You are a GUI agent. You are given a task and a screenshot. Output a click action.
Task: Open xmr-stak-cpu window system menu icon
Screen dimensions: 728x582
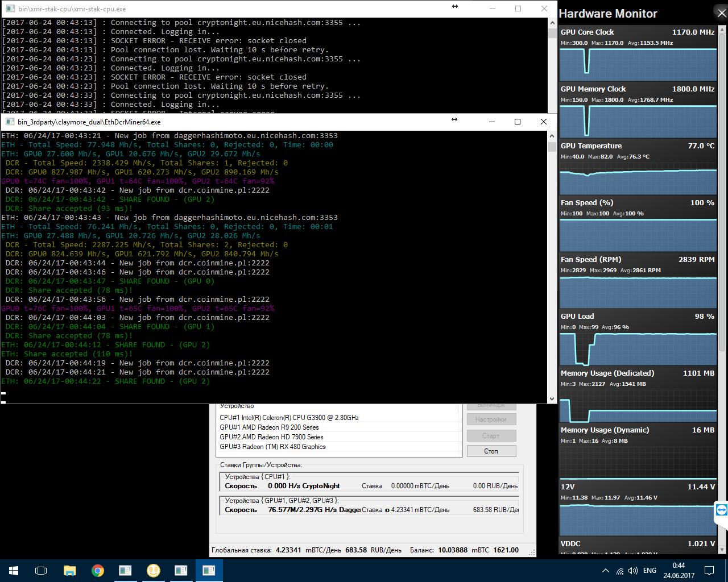[10, 9]
